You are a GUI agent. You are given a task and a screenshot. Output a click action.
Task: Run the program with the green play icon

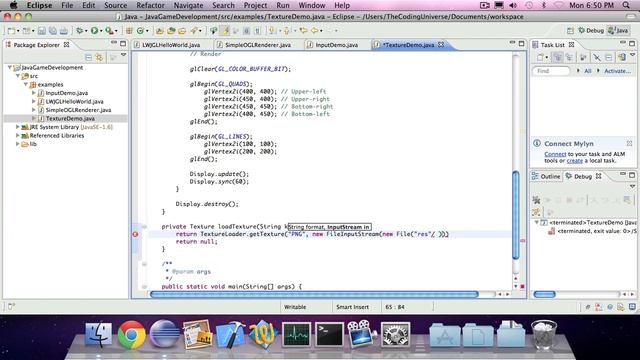coord(94,31)
